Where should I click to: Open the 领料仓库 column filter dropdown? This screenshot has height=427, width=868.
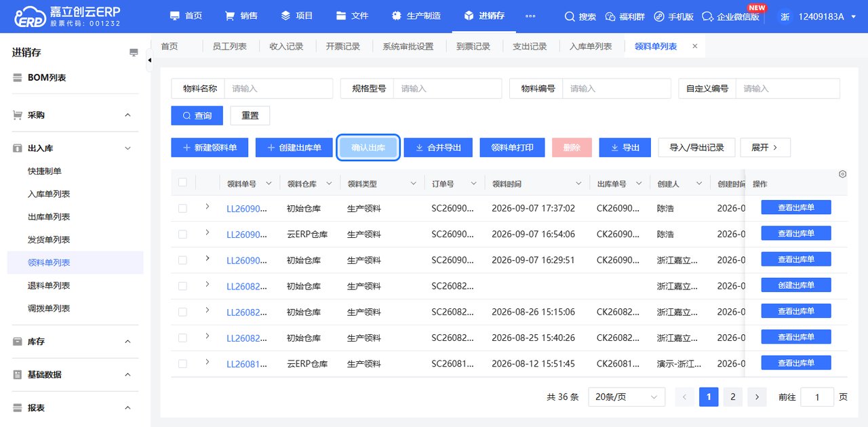330,184
